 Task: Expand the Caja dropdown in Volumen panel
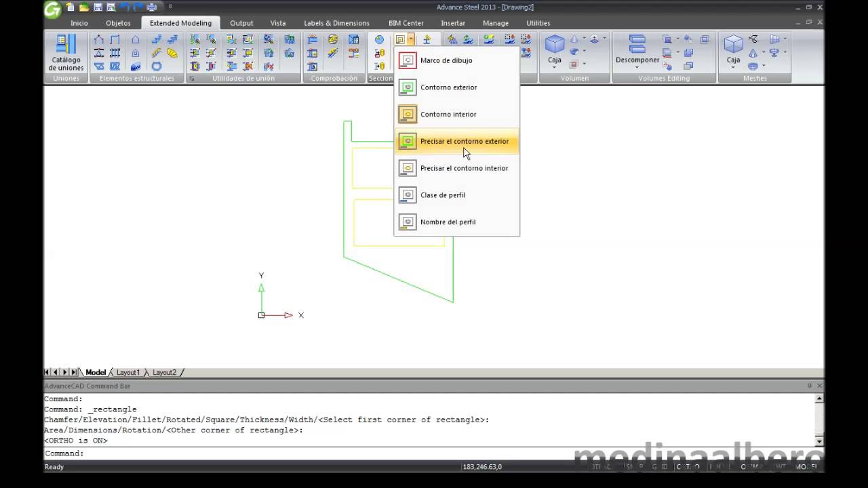point(555,66)
